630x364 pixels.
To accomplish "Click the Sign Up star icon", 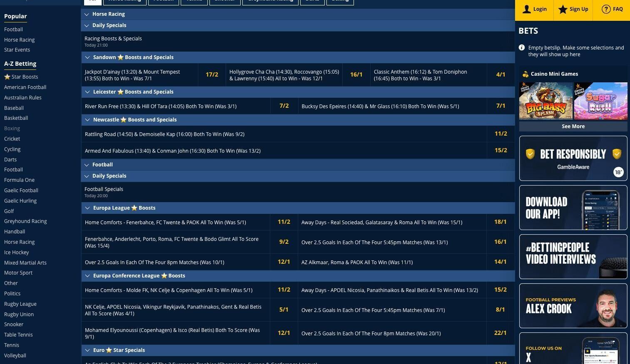I will (563, 9).
